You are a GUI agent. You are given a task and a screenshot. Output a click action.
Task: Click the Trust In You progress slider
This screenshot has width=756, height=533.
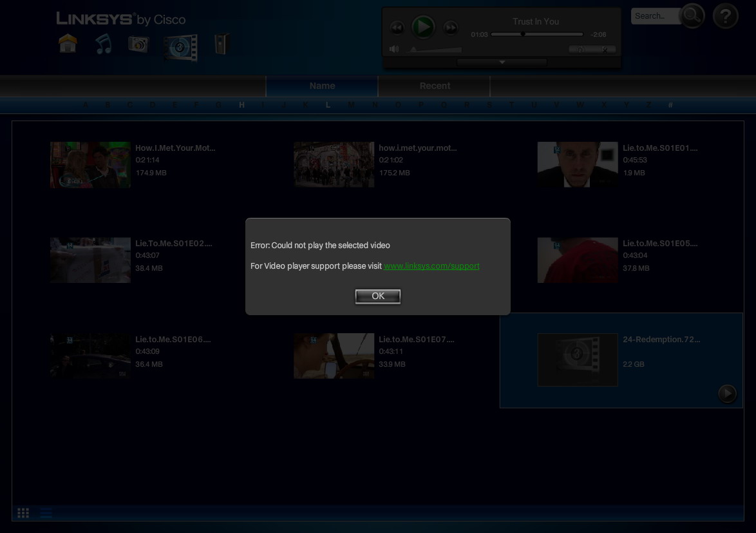click(537, 34)
